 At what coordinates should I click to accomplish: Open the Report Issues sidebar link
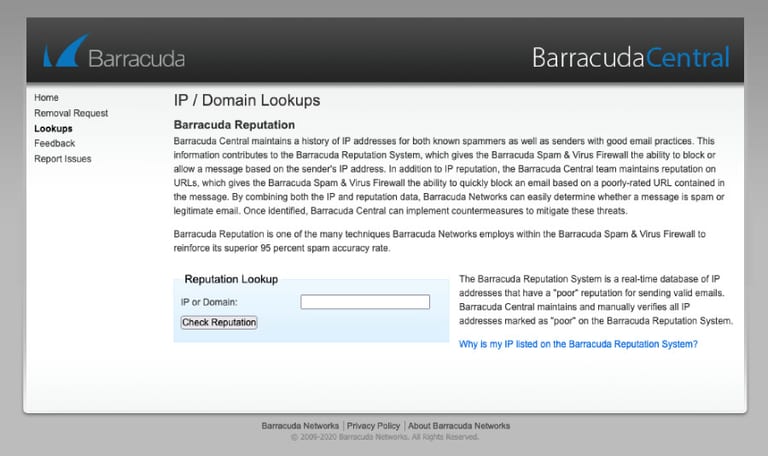(x=63, y=159)
